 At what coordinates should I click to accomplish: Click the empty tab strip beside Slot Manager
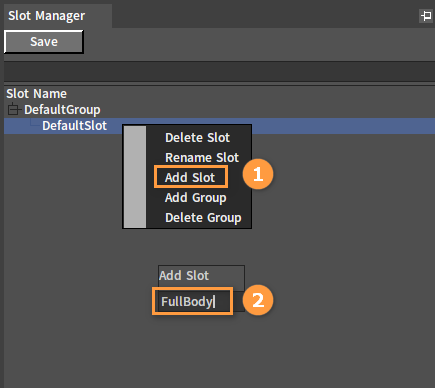(265, 16)
